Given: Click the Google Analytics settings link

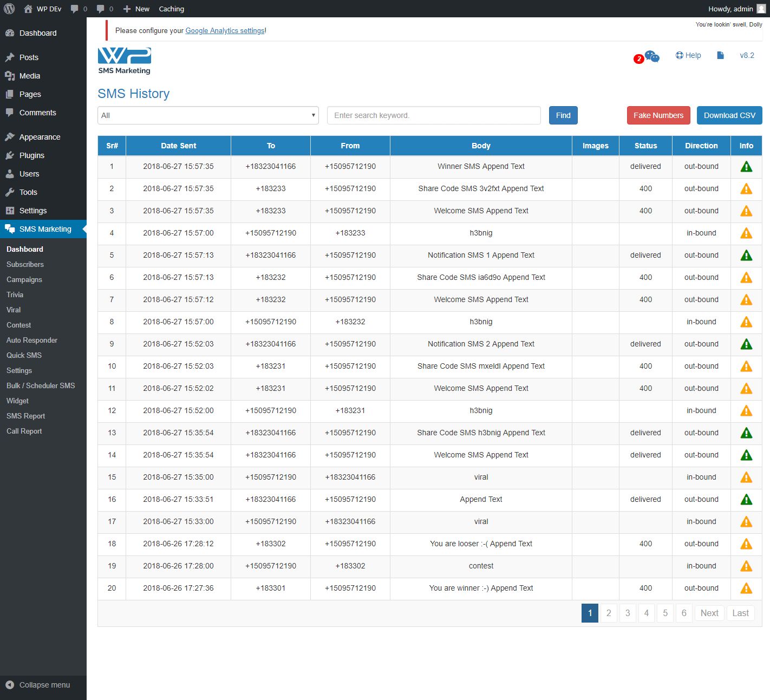Looking at the screenshot, I should [x=225, y=31].
